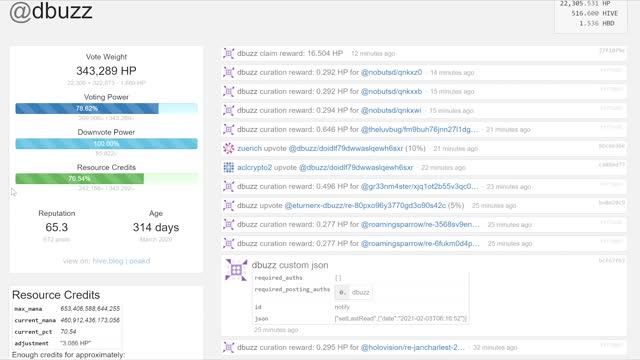Open the @nobutsd/qnkxz0 post link
Image resolution: width=640 pixels, height=360 pixels.
[391, 72]
